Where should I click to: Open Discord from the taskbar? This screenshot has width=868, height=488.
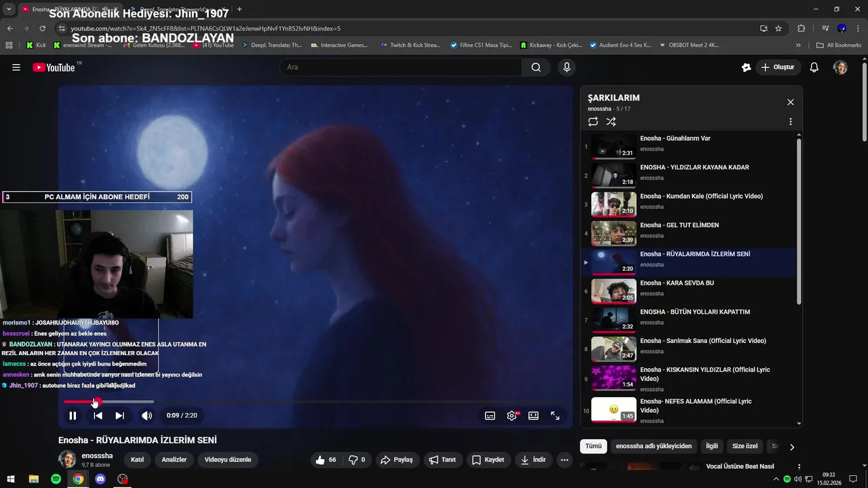coord(100,479)
